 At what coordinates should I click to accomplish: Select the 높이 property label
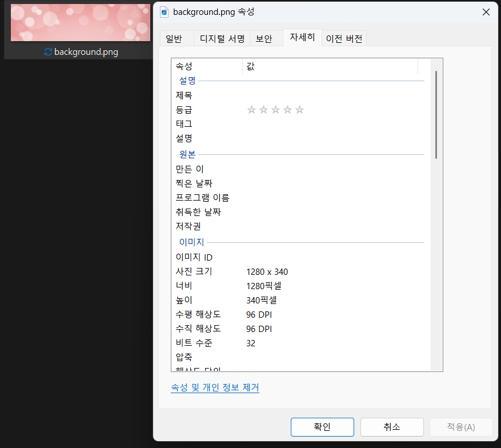pos(184,301)
